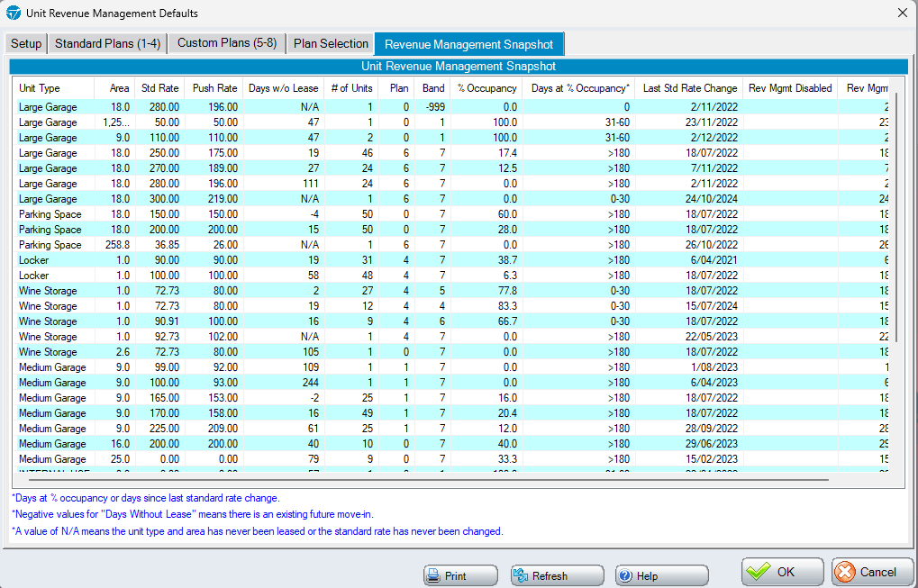The height and width of the screenshot is (588, 918).
Task: Sort by Std Rate column header
Action: [x=159, y=88]
